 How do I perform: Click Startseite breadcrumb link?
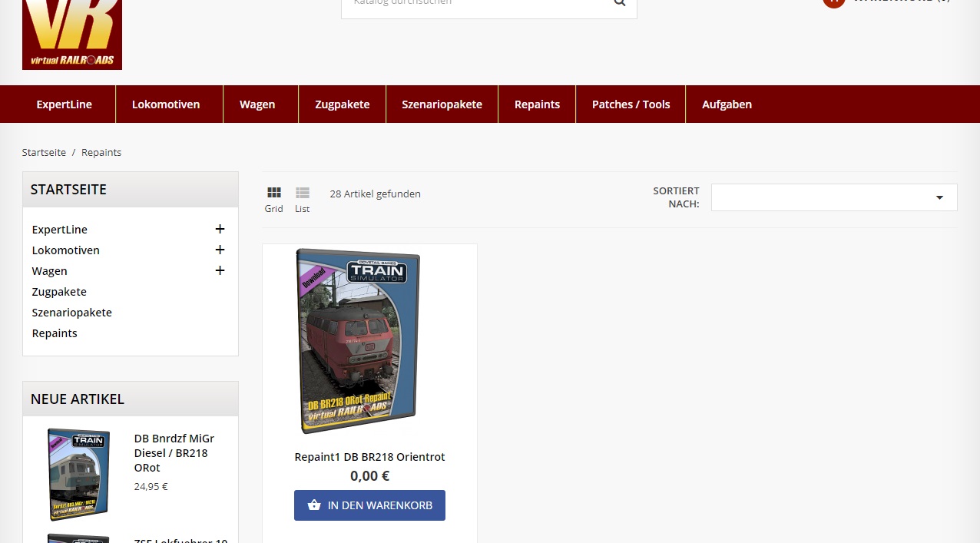[44, 153]
